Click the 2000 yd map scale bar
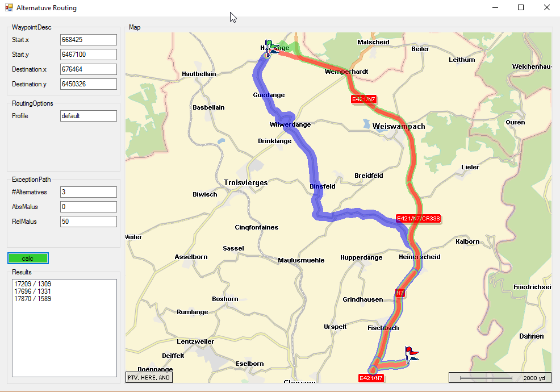560x392 pixels. [500, 378]
